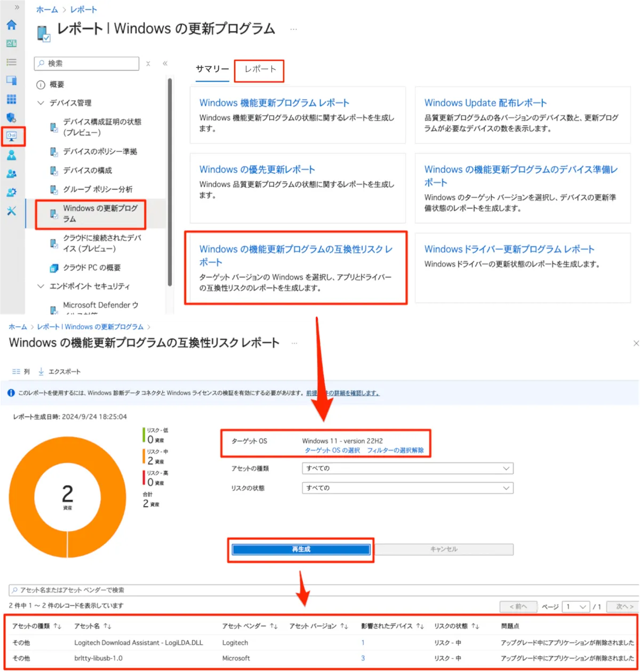Sort by アセット バージョン column

[x=319, y=626]
